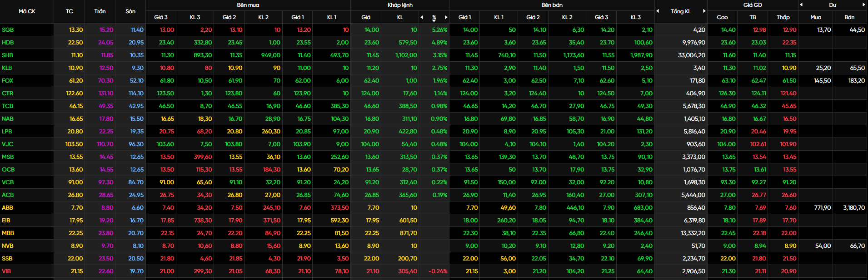
Task: Click Bán header under Dư
Action: coord(849,17)
